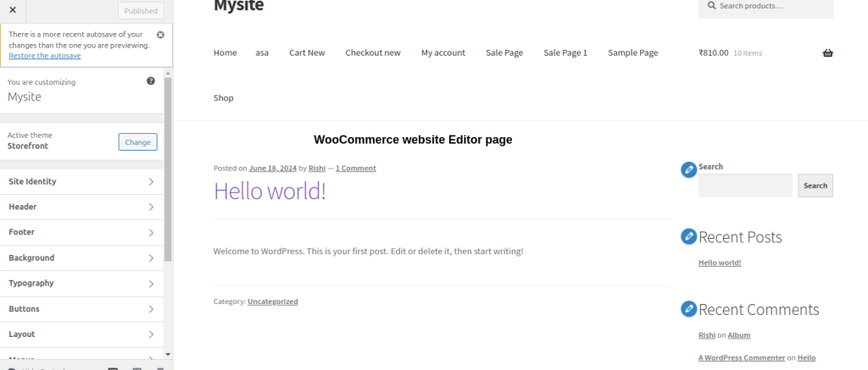Image resolution: width=868 pixels, height=370 pixels.
Task: Click the Uncategorized category link
Action: coord(273,301)
